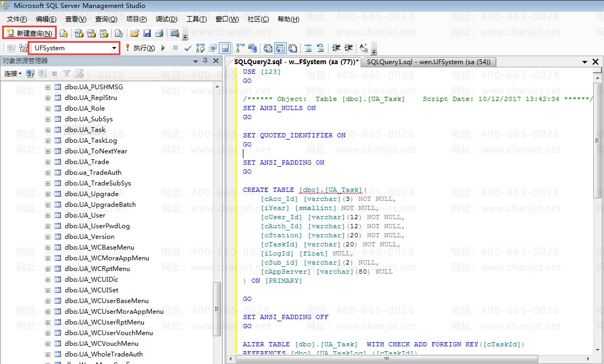
Task: Toggle auto-hide pin on Object Explorer panel
Action: (x=205, y=61)
